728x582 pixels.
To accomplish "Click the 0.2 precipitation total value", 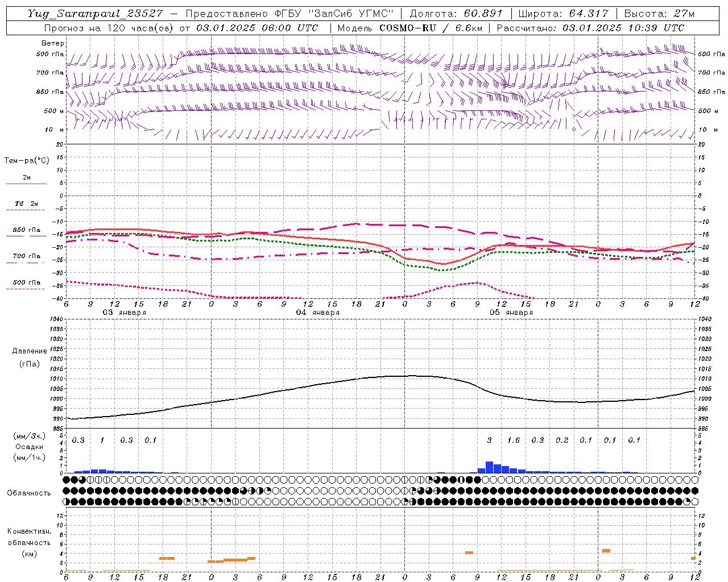I will tap(562, 440).
